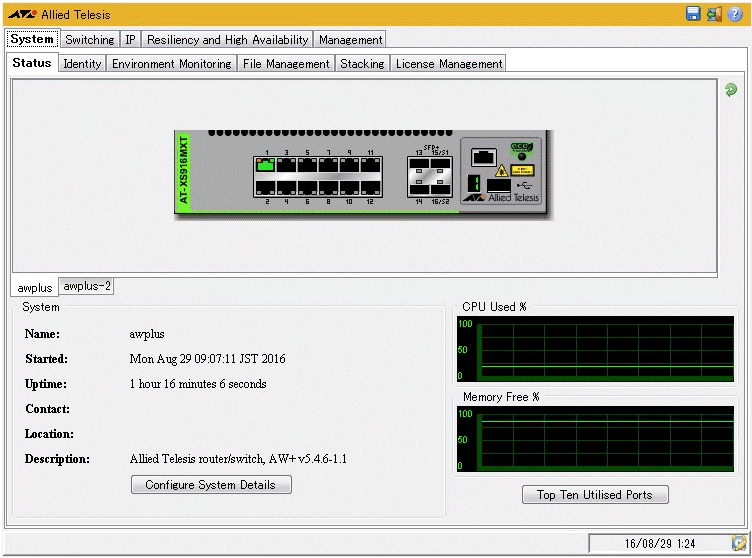The image size is (752, 558).
Task: Click the USB port on switch image
Action: [500, 183]
